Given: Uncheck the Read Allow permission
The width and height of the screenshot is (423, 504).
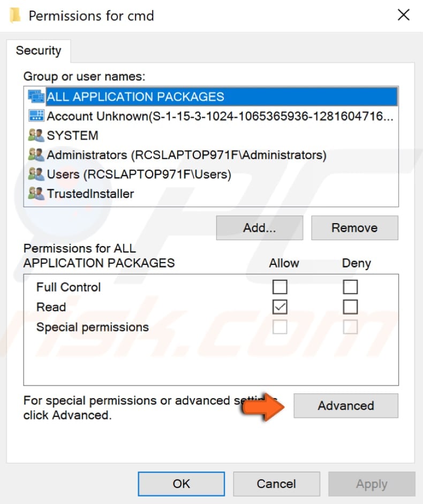Looking at the screenshot, I should pos(280,307).
